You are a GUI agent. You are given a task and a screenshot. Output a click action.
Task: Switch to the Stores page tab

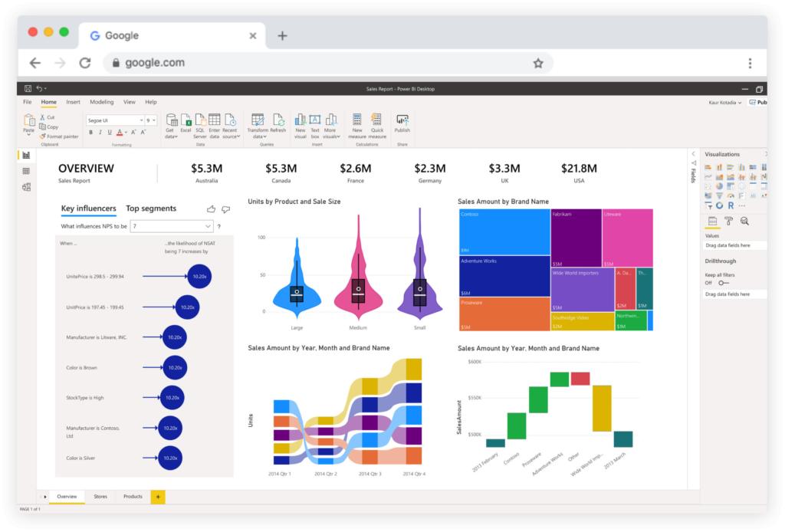(100, 497)
